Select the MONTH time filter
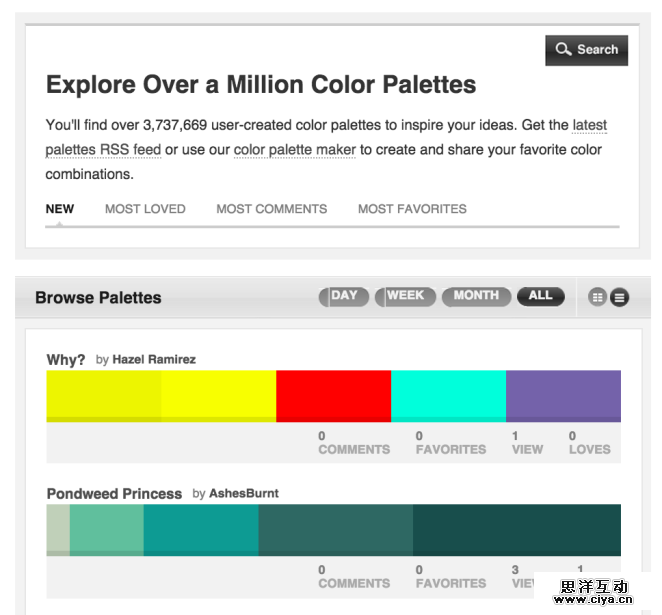662x615 pixels. (x=476, y=296)
